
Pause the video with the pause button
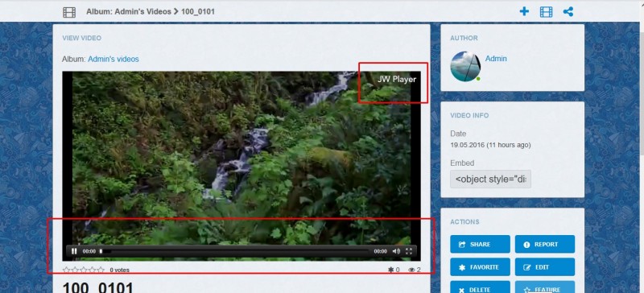[74, 251]
